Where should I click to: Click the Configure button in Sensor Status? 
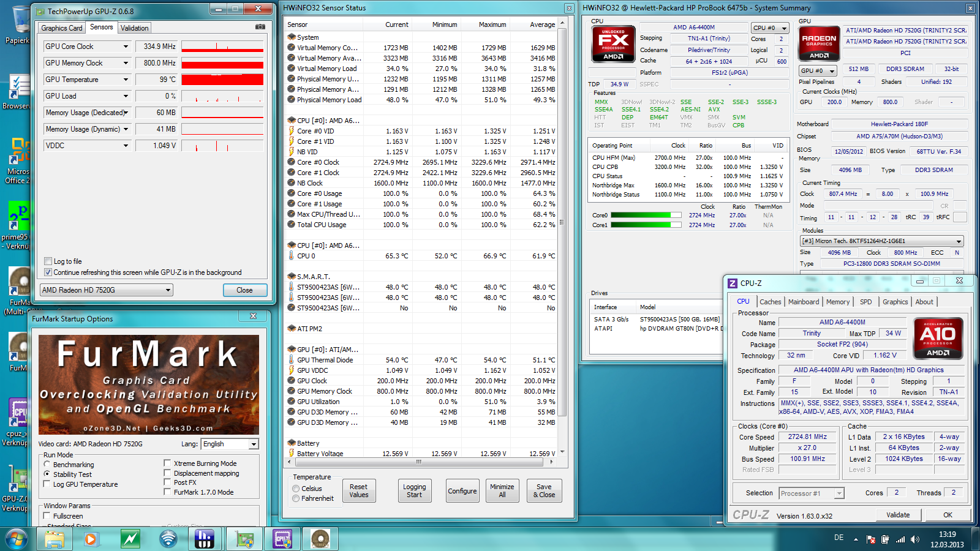pyautogui.click(x=462, y=491)
